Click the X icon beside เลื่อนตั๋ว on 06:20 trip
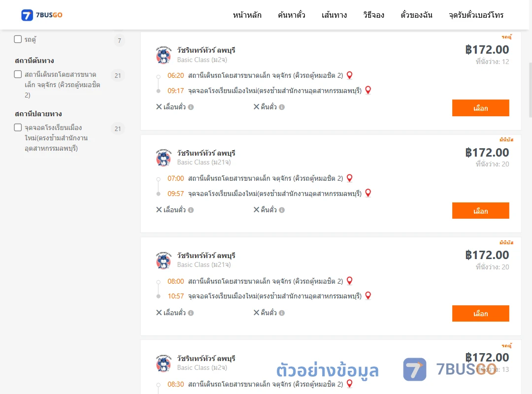The height and width of the screenshot is (394, 532). click(159, 107)
